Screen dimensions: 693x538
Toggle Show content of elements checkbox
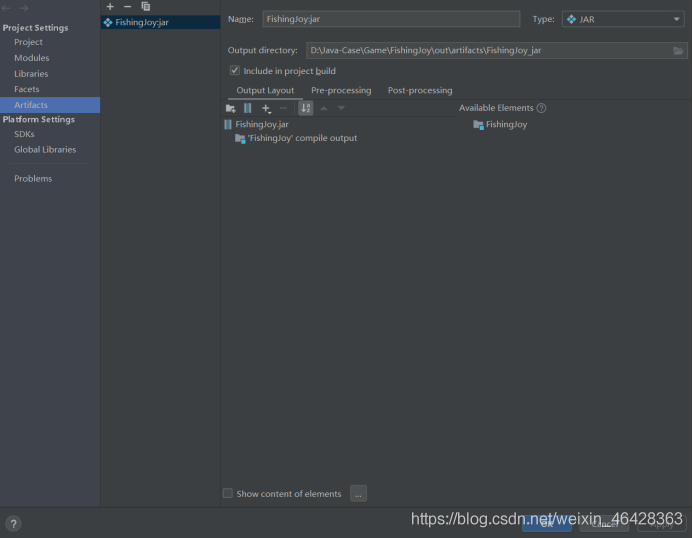click(x=228, y=493)
